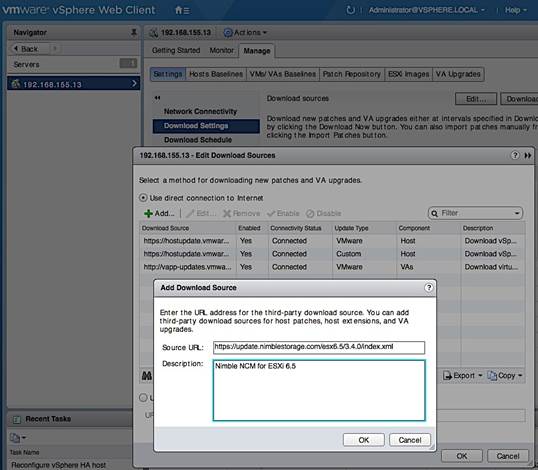Image resolution: width=538 pixels, height=470 pixels.
Task: Click Cancel in Edit Download Sources dialog
Action: click(508, 456)
